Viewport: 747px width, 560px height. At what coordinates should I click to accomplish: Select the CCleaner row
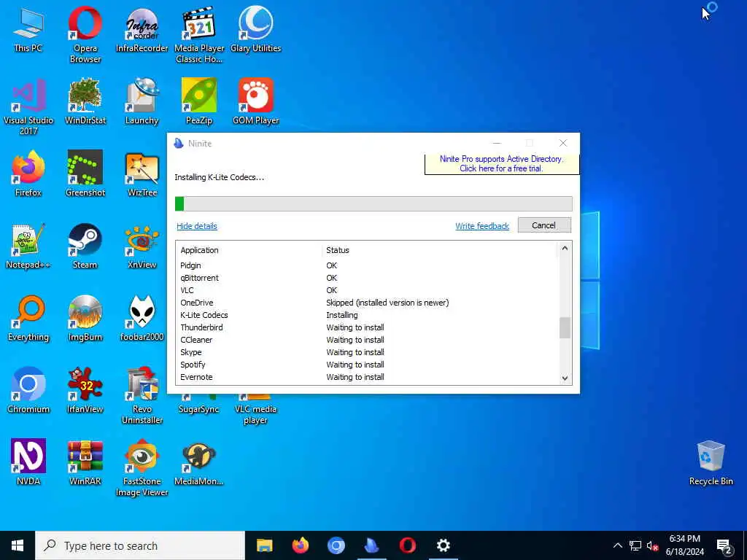click(367, 340)
